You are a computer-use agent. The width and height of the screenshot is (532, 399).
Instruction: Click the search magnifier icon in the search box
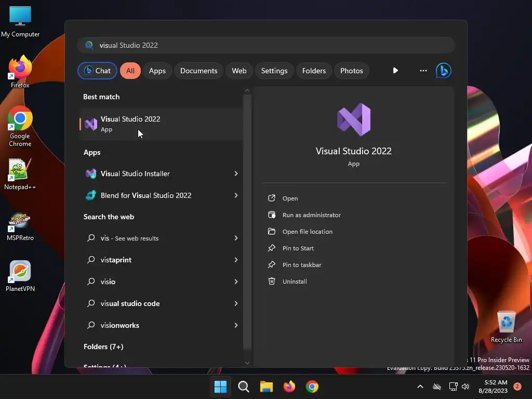coord(89,45)
